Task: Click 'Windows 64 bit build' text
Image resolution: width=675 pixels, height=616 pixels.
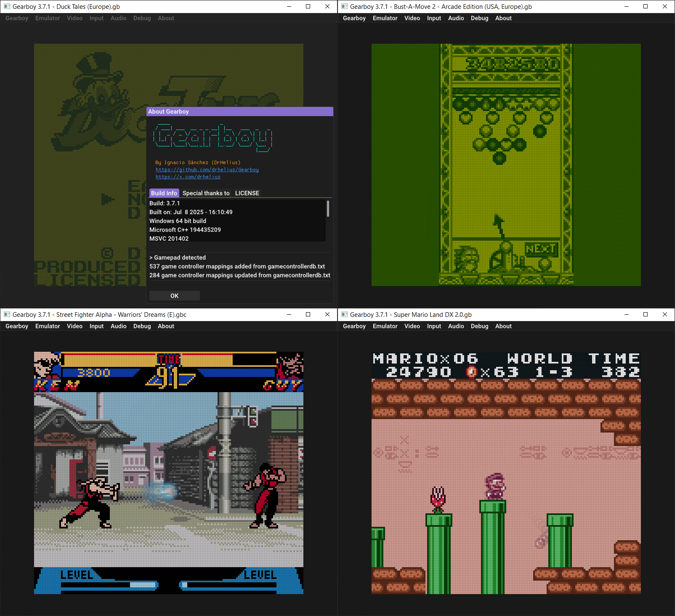Action: tap(178, 221)
